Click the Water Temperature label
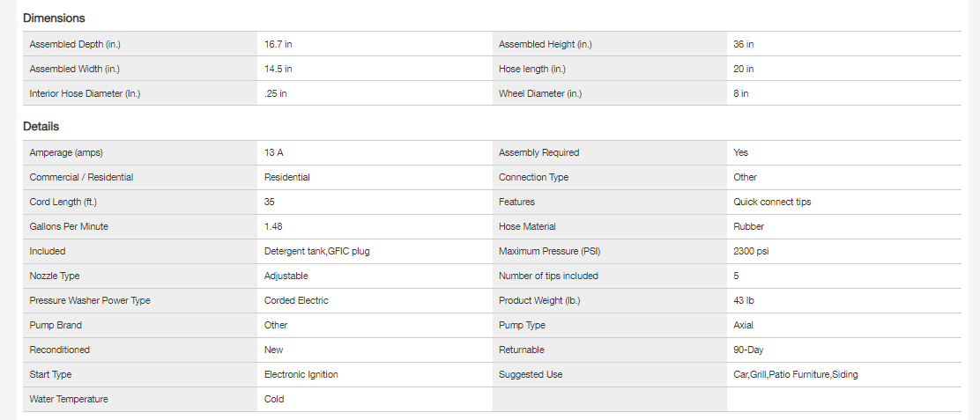 coord(71,399)
